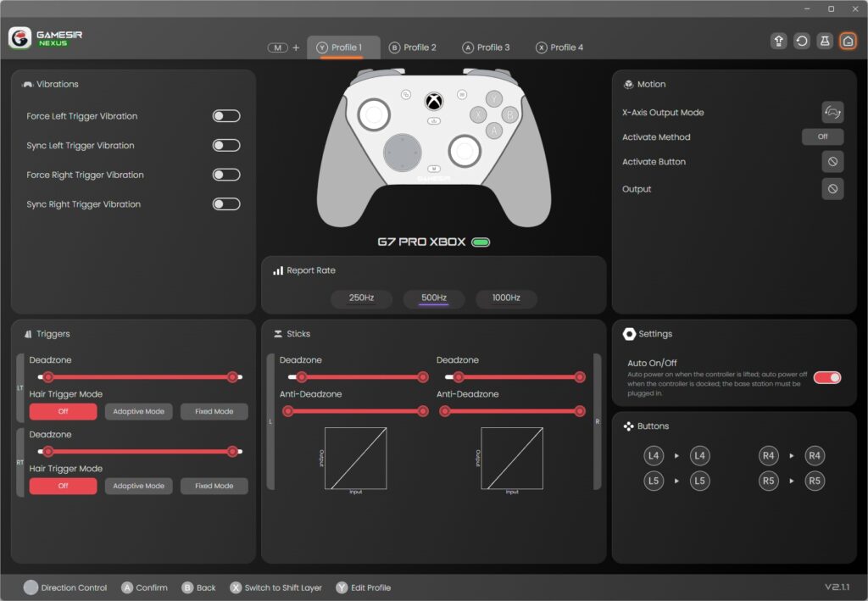
Task: Click the orange-highlighted home icon
Action: pyautogui.click(x=848, y=41)
